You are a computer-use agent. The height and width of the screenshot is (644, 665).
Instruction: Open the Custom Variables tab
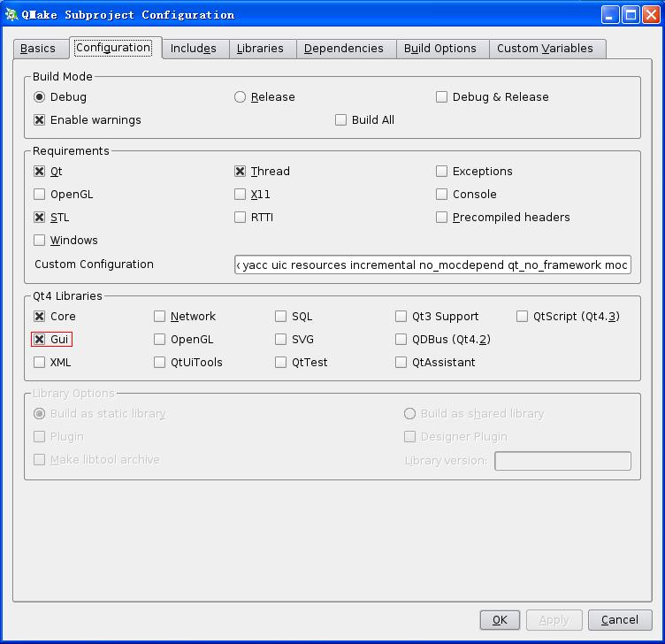[x=547, y=49]
